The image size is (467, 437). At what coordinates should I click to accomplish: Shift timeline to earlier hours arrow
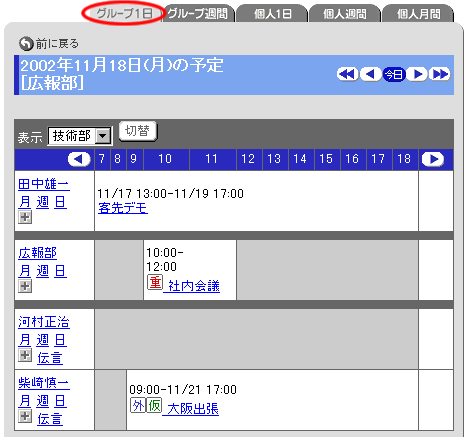79,159
